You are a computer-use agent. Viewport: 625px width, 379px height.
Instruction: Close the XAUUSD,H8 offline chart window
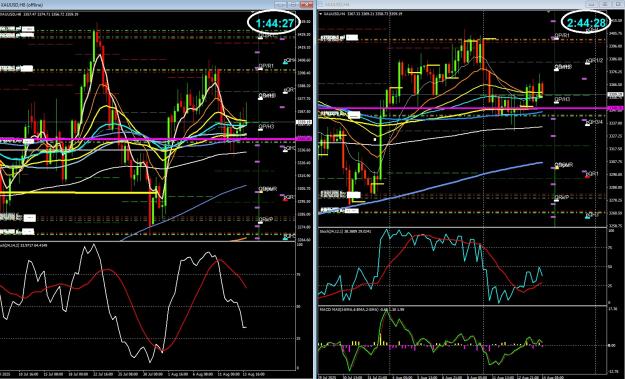[x=306, y=4]
